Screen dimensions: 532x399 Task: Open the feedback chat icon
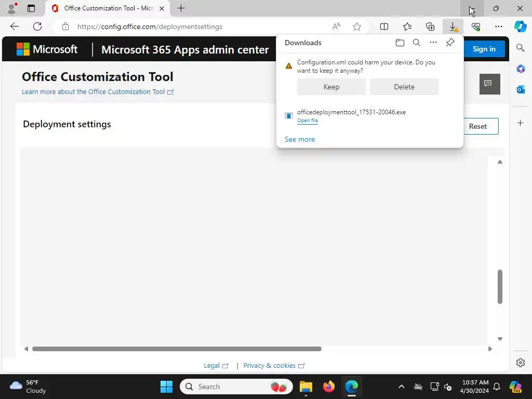[489, 84]
